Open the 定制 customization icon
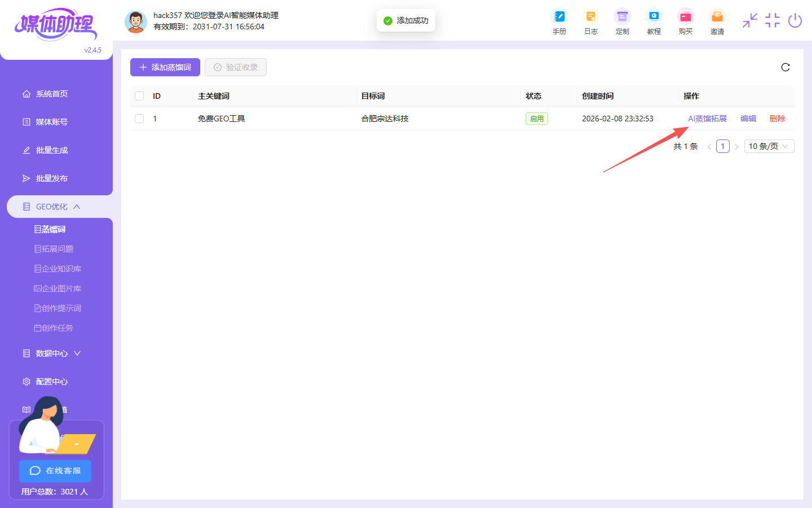812x508 pixels. (x=622, y=22)
